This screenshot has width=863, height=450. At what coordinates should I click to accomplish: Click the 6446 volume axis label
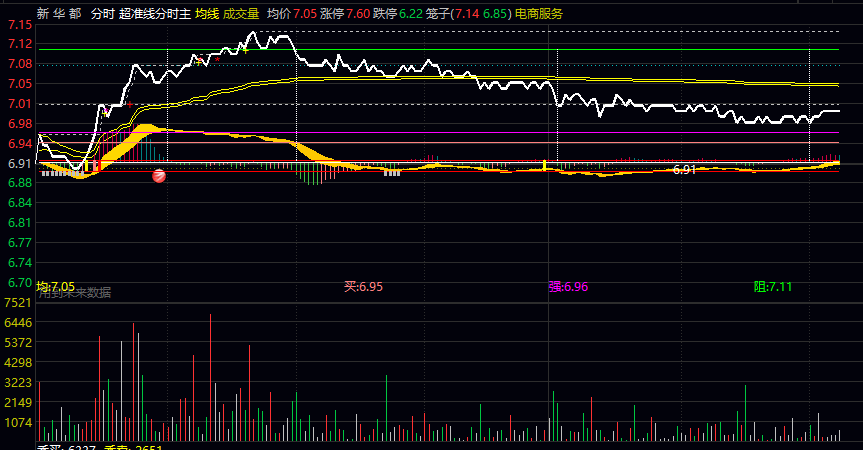(x=18, y=322)
